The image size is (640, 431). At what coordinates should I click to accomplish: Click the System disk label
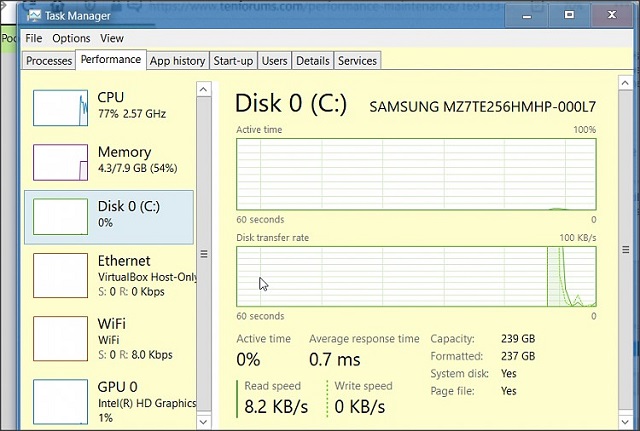[x=459, y=374]
